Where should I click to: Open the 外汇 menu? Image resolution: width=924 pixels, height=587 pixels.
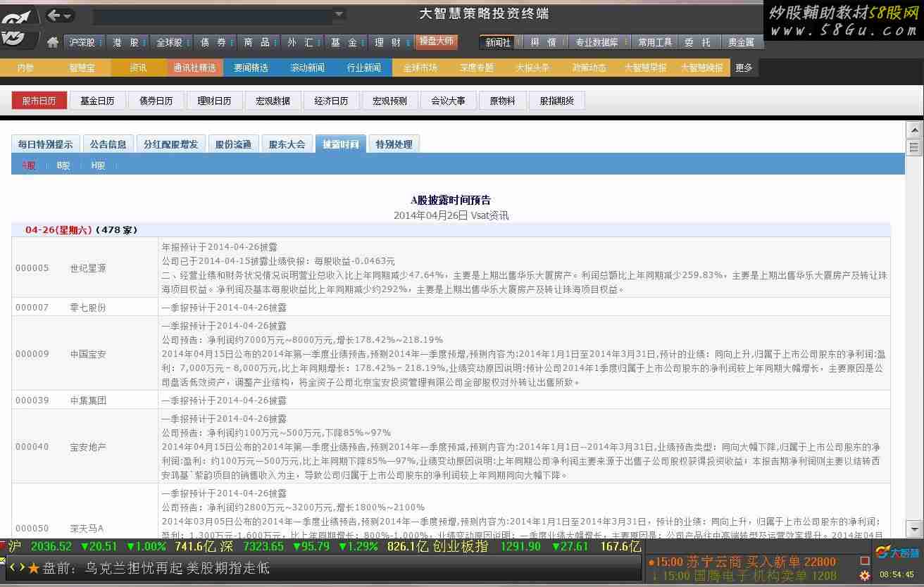point(302,42)
